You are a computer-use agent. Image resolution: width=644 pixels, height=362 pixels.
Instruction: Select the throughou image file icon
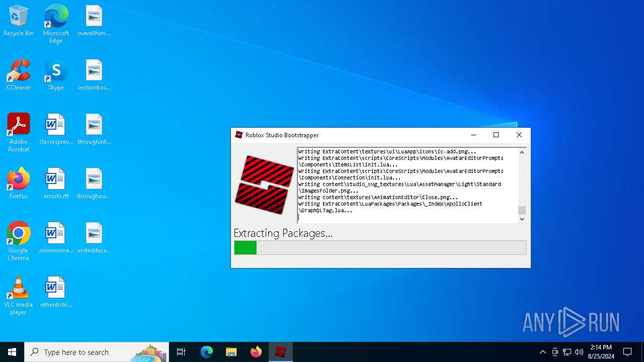tap(94, 183)
